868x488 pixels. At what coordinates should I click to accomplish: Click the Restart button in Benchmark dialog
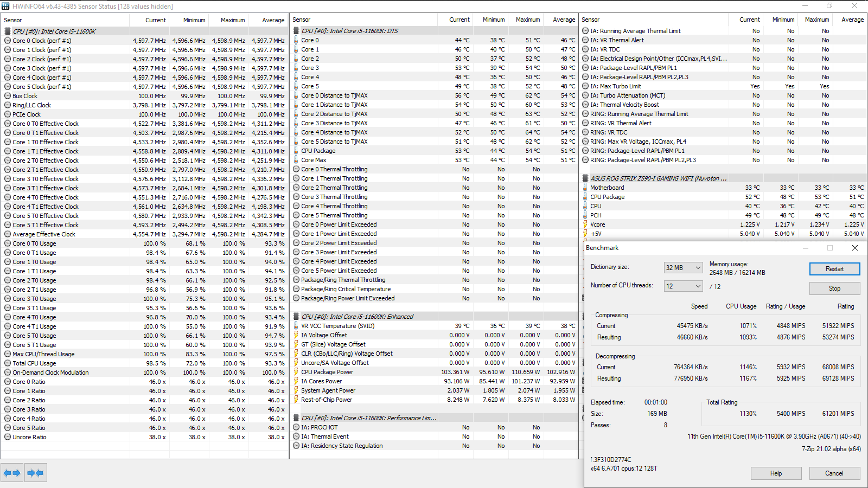click(x=834, y=269)
